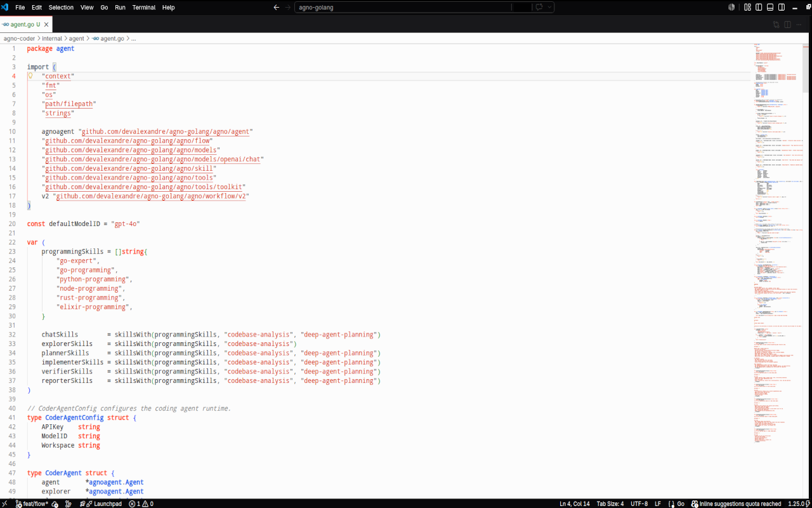Open the Customize Layout icon

click(747, 8)
